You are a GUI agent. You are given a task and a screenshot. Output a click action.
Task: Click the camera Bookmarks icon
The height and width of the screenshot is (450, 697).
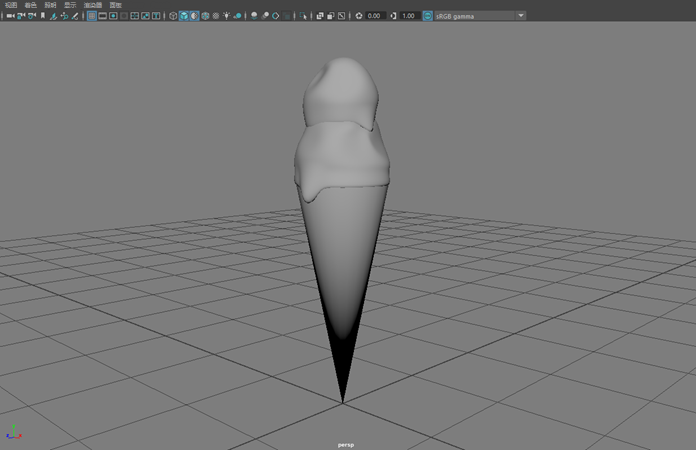[43, 16]
